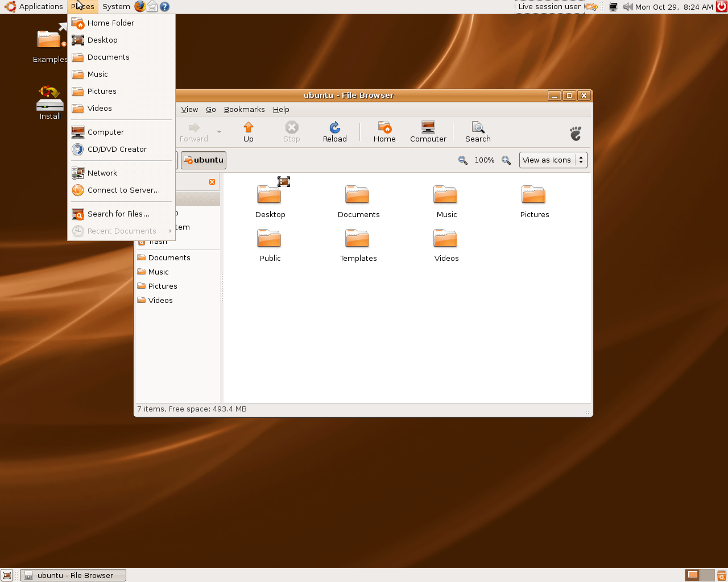
Task: Click the ubuntu location path button
Action: [x=204, y=160]
